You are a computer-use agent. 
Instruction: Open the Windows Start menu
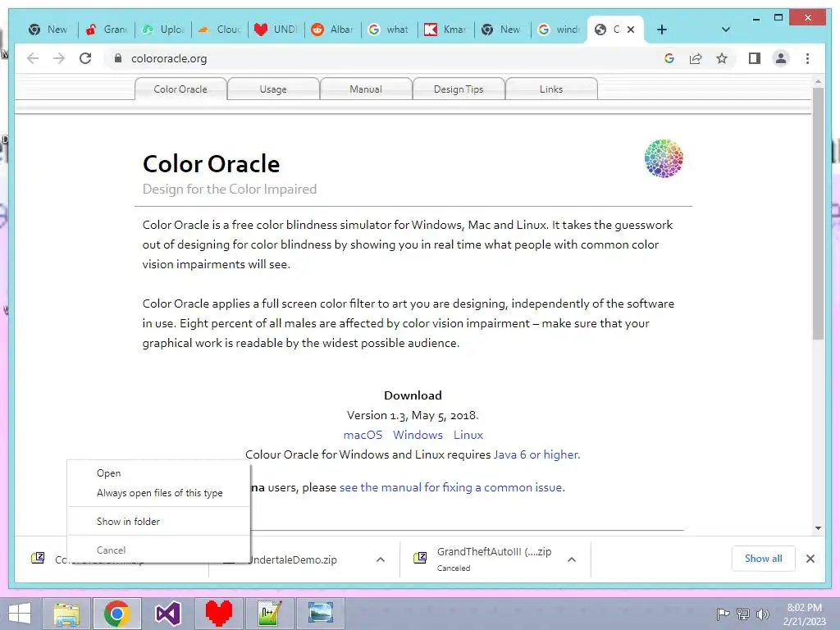[x=20, y=614]
